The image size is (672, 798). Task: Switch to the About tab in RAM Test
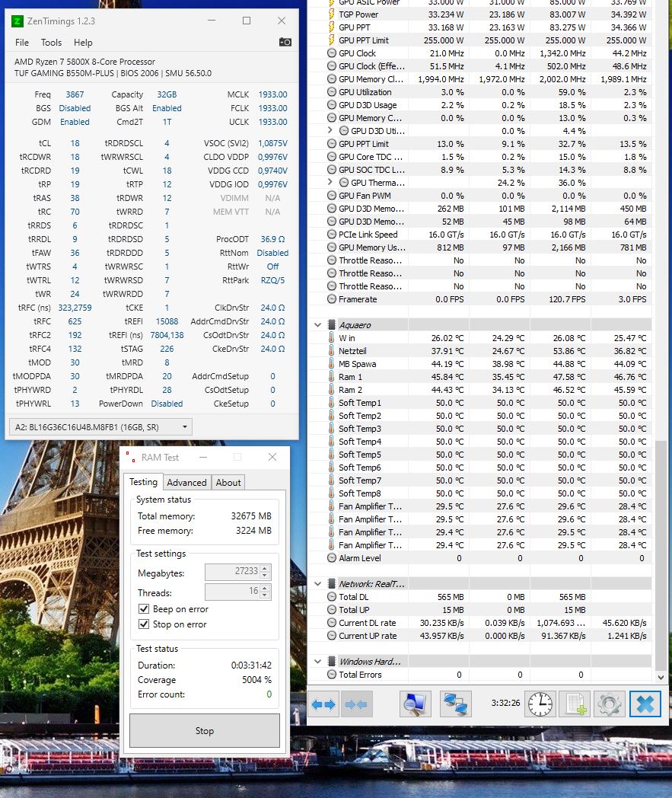coord(228,483)
